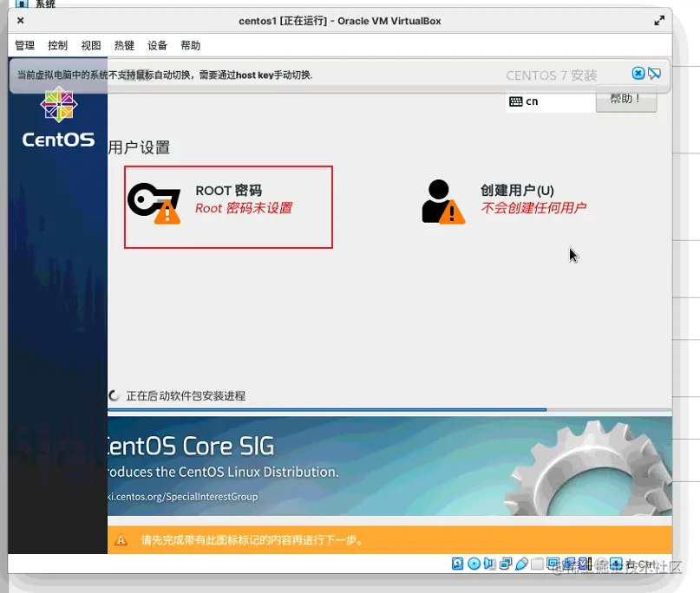Dismiss the mouse integration notification
700x593 pixels.
[638, 73]
